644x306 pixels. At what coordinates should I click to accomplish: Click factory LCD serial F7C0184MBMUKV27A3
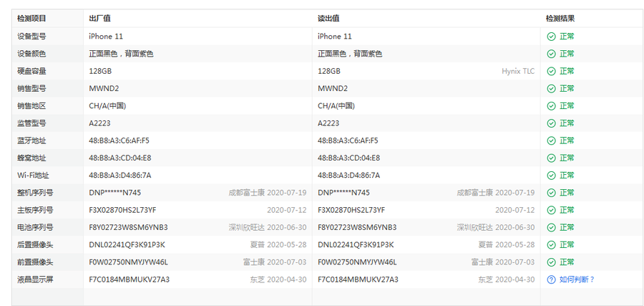coord(129,279)
